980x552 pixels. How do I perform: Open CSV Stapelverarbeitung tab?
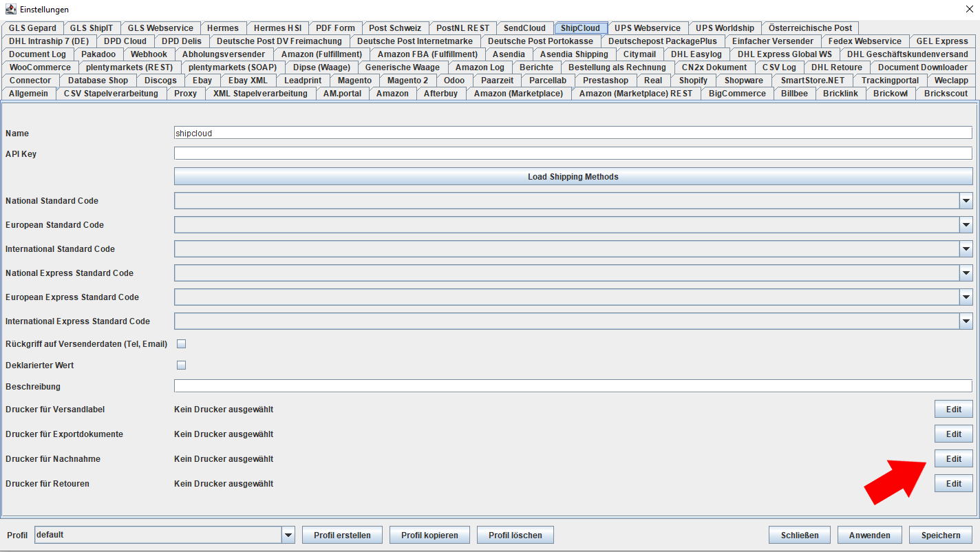tap(111, 94)
